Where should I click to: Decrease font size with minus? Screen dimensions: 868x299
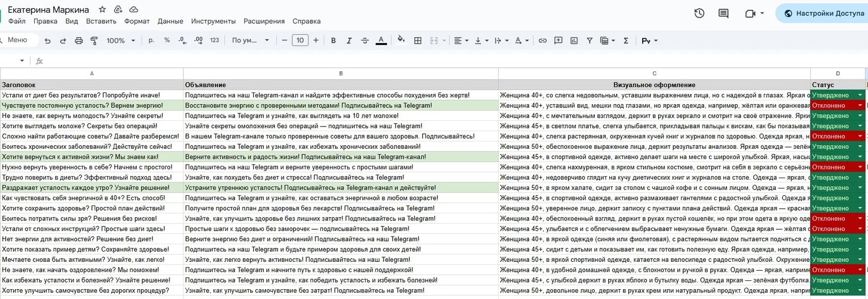(x=284, y=40)
